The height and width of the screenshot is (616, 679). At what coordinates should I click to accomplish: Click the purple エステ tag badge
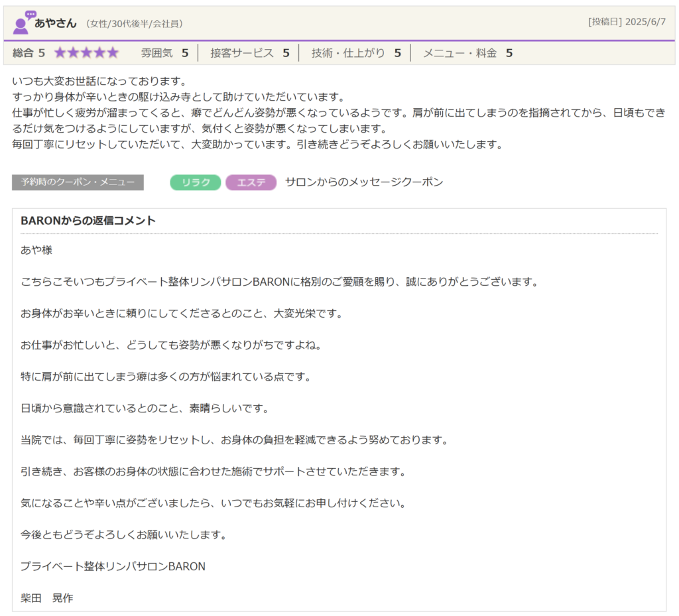[x=251, y=182]
